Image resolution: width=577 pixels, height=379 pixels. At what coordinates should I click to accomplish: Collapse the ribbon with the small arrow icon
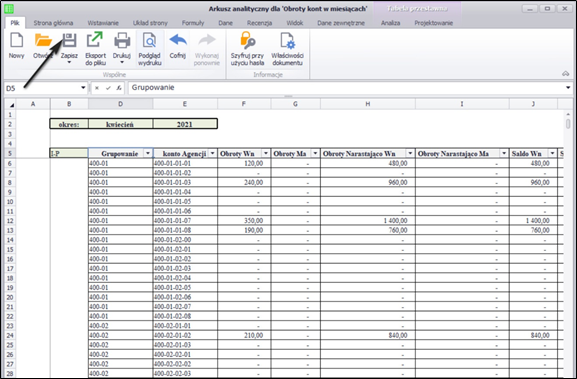tap(566, 74)
